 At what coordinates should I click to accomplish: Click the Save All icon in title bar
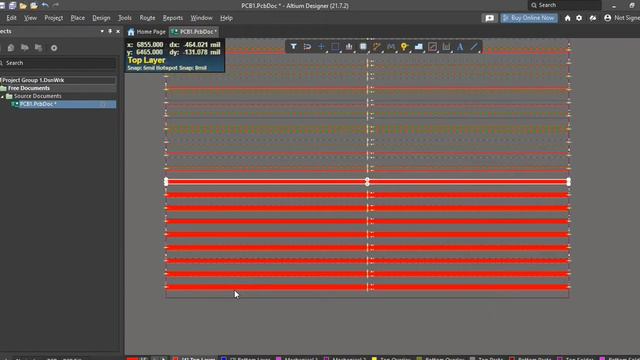[12, 5]
